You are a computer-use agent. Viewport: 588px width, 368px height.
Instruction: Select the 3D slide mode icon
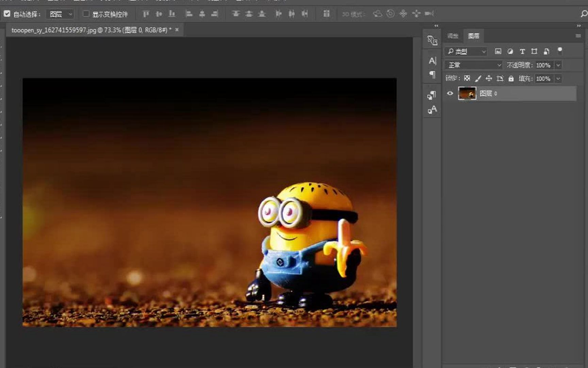pos(416,14)
